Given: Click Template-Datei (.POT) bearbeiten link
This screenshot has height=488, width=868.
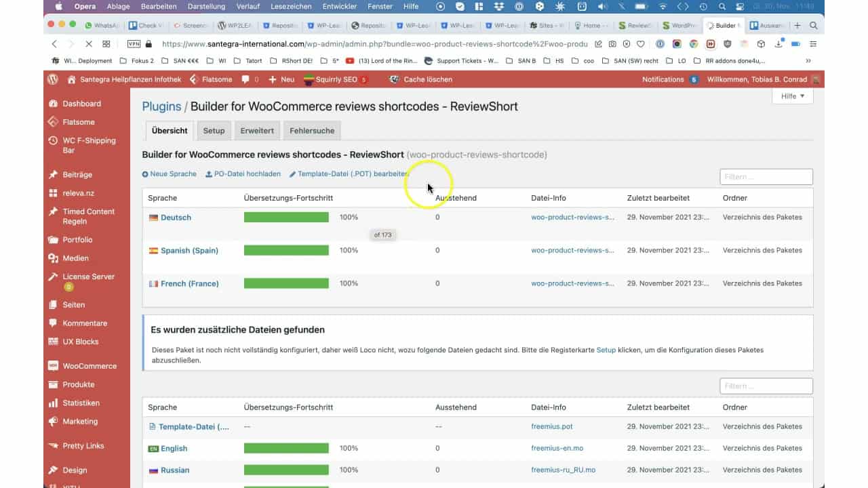Looking at the screenshot, I should [349, 174].
